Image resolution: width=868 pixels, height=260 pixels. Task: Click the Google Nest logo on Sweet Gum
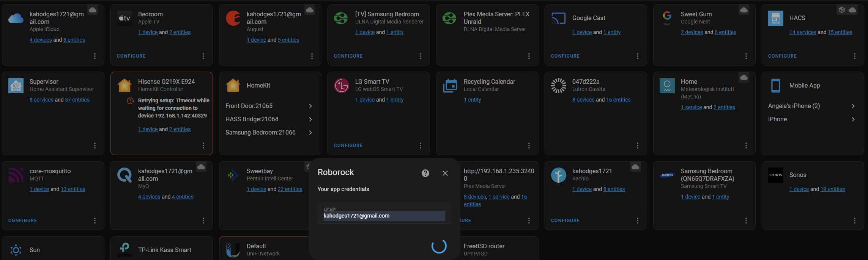point(667,17)
